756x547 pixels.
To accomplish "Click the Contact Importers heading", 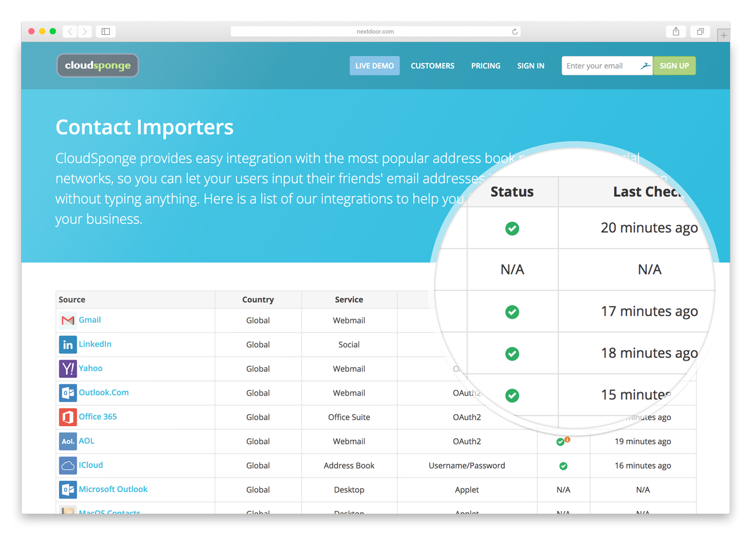I will tap(144, 127).
